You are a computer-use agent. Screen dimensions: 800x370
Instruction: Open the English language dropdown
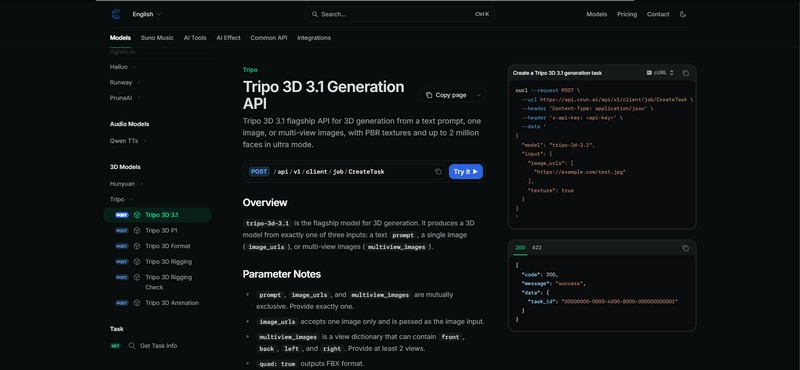pyautogui.click(x=147, y=14)
